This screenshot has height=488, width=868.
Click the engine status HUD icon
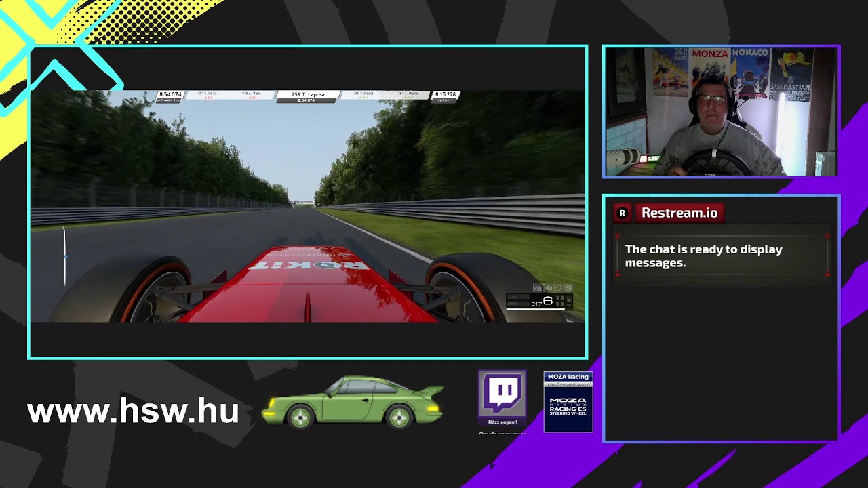548,288
